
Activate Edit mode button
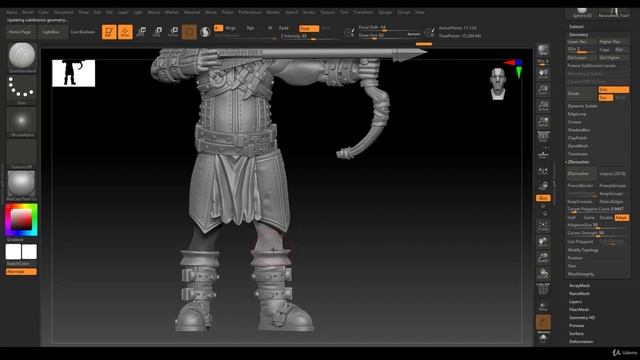pos(109,32)
